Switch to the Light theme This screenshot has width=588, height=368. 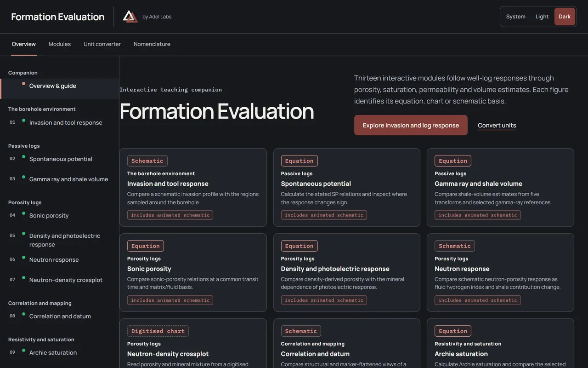click(542, 17)
